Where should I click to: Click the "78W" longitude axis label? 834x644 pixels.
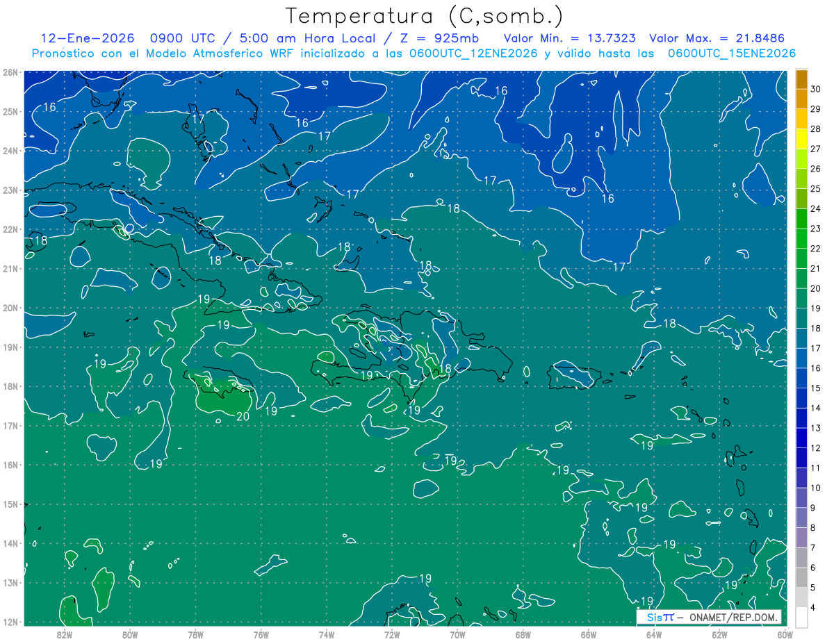195,634
